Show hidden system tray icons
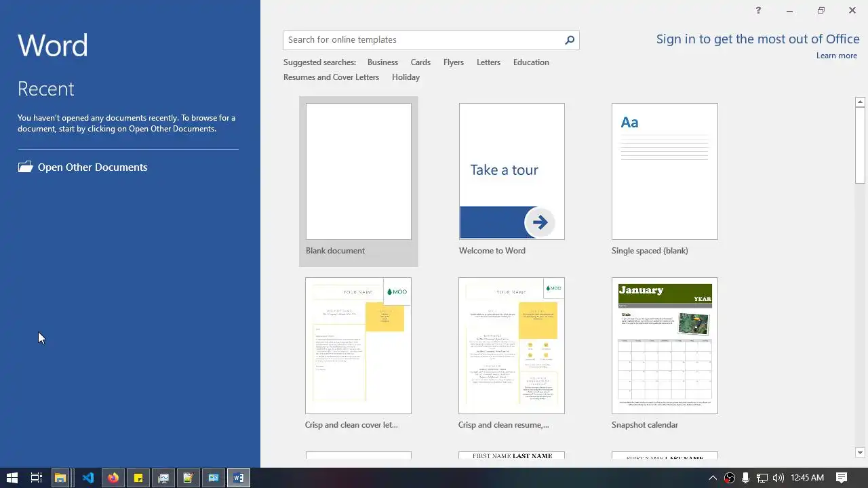The width and height of the screenshot is (868, 488). pyautogui.click(x=713, y=478)
